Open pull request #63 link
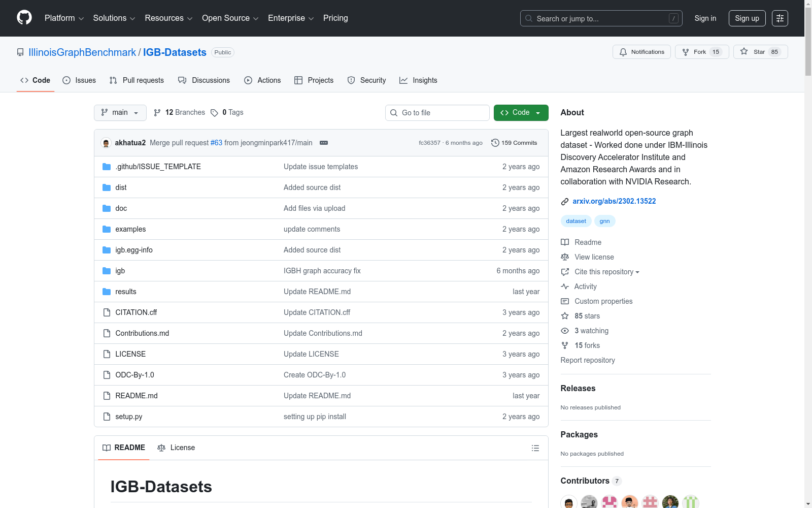The height and width of the screenshot is (508, 812). point(216,143)
